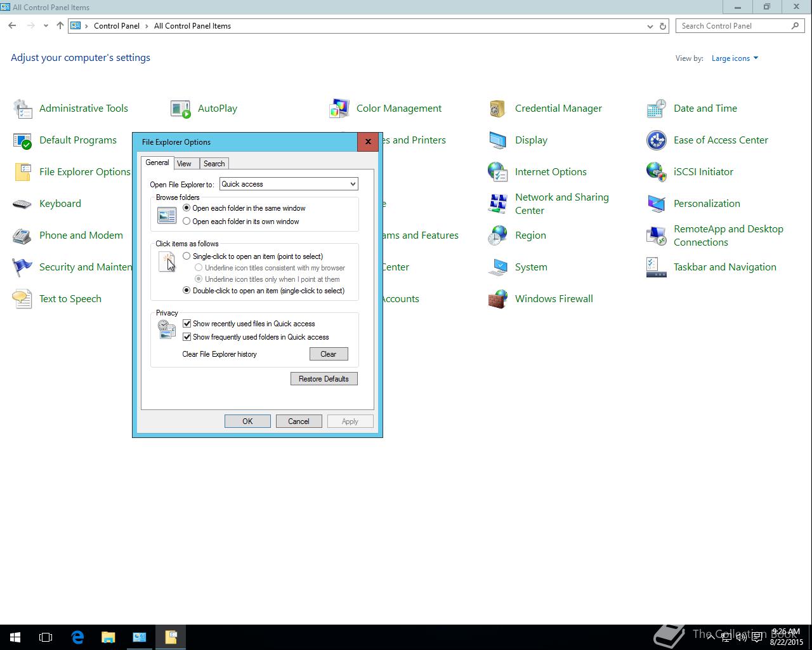This screenshot has height=650, width=812.
Task: Expand the address bar history dropdown
Action: pyautogui.click(x=650, y=26)
